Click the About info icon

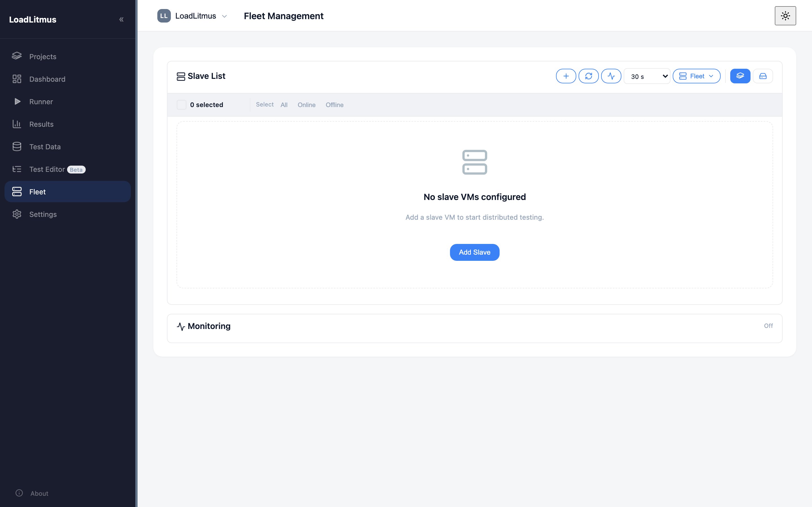click(x=19, y=493)
